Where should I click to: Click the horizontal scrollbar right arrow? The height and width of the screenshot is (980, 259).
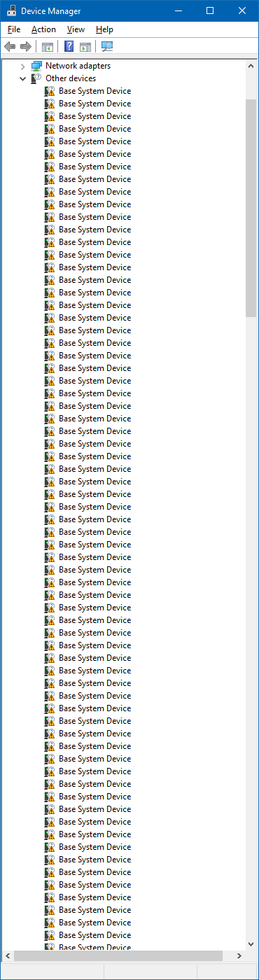click(x=239, y=955)
